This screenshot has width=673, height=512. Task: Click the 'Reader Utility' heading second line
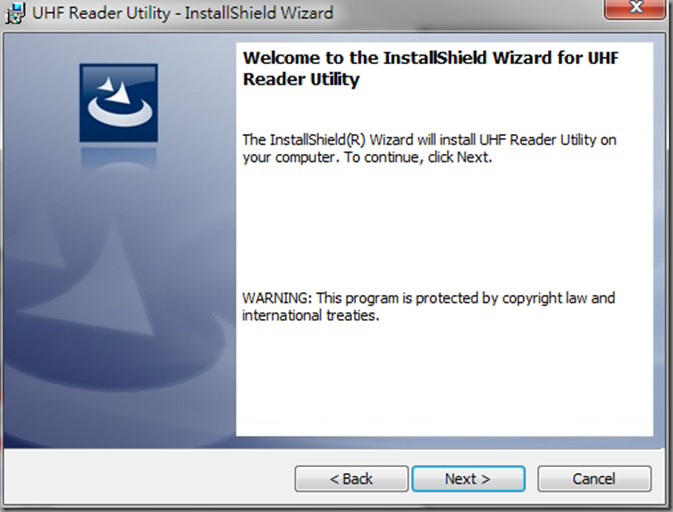[301, 79]
